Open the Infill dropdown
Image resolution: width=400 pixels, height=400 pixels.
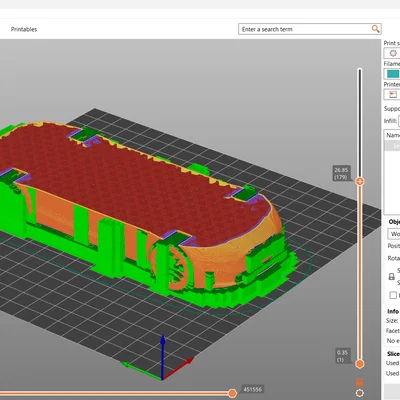click(399, 121)
